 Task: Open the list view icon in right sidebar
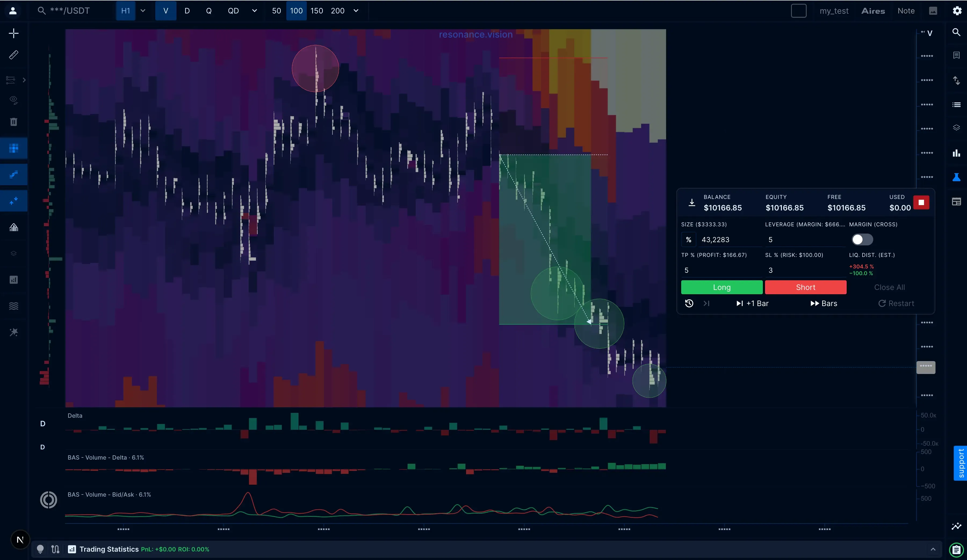[x=956, y=105]
